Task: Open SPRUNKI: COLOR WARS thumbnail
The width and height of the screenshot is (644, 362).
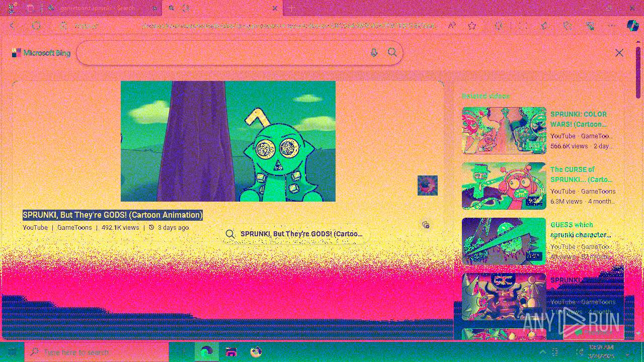Action: tap(504, 131)
